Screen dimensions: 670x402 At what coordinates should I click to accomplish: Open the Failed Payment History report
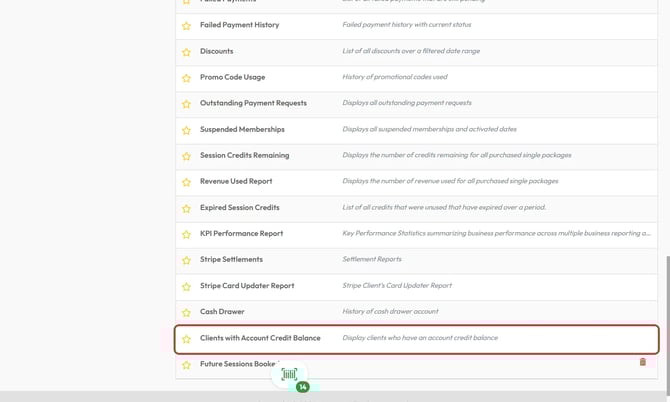(239, 25)
